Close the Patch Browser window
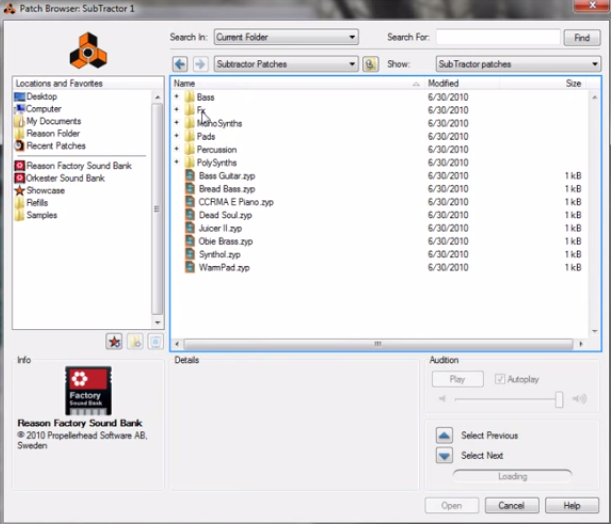611x524 pixels. (x=592, y=5)
